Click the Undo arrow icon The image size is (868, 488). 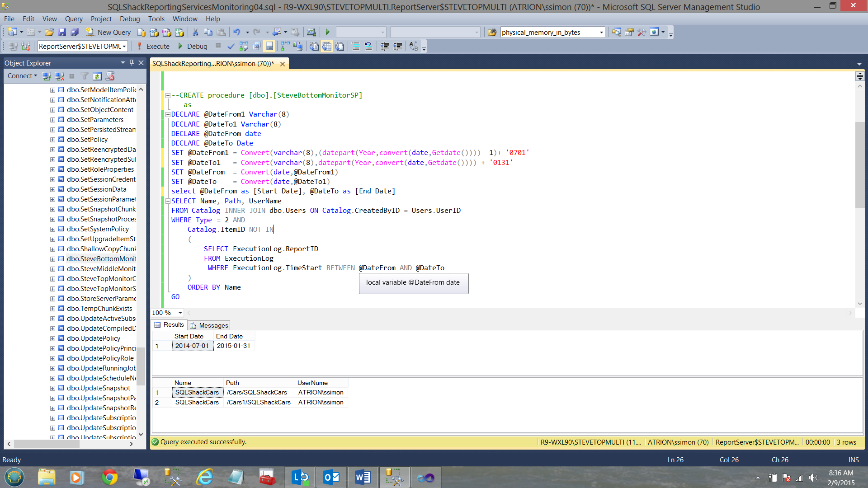236,32
